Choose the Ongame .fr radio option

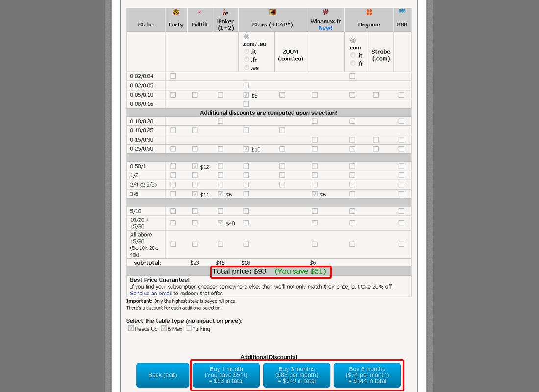click(353, 64)
